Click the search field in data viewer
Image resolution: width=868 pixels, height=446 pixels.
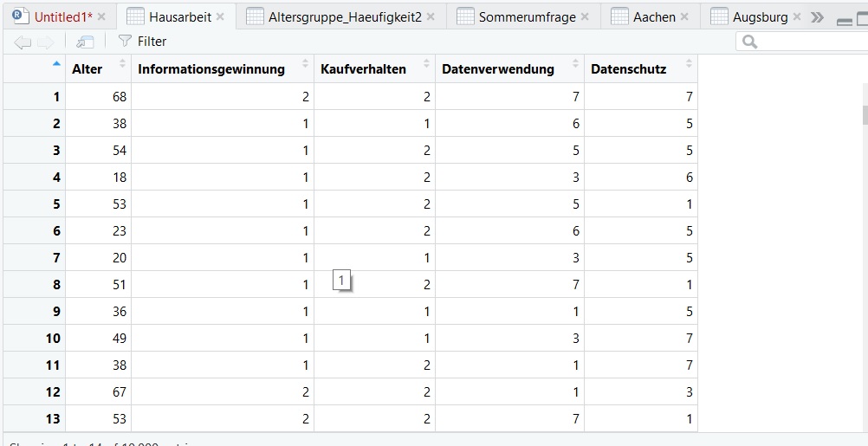tap(806, 42)
